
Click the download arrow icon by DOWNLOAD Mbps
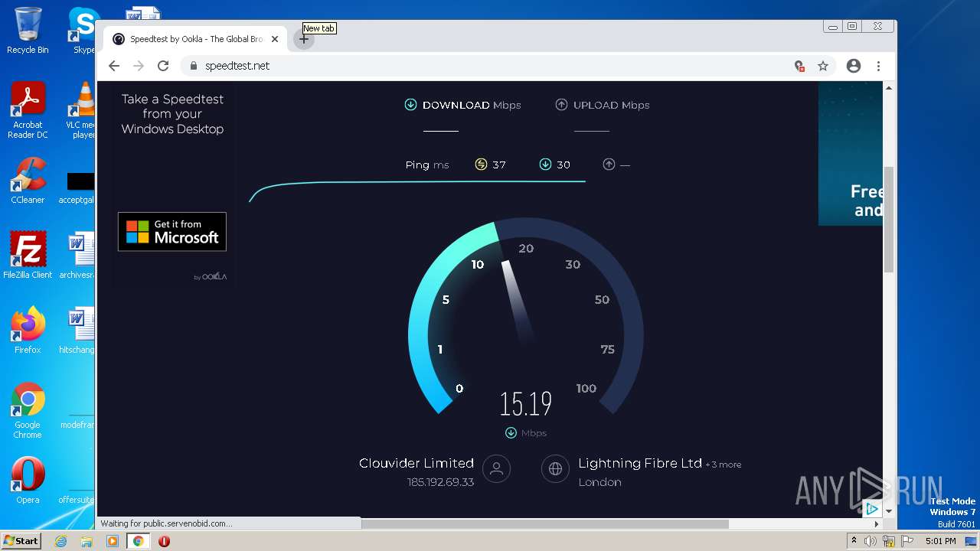coord(410,105)
